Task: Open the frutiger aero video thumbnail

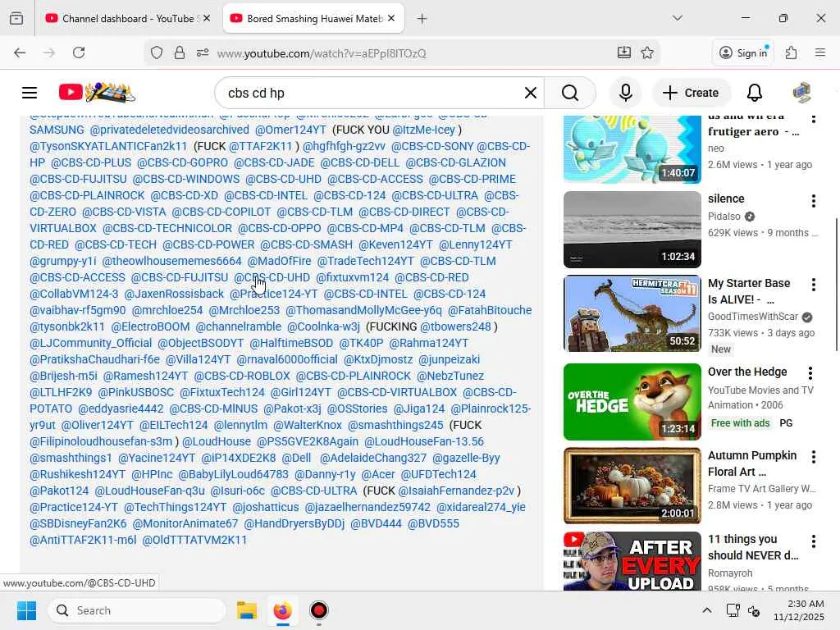Action: coord(632,149)
